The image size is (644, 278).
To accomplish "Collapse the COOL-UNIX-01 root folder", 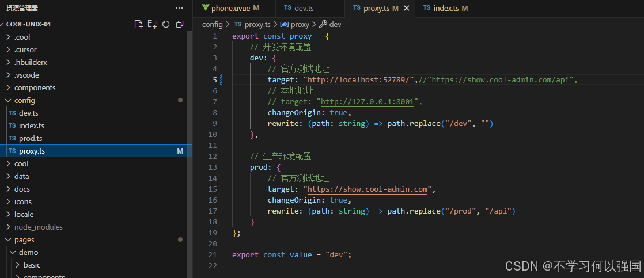I will pyautogui.click(x=29, y=24).
